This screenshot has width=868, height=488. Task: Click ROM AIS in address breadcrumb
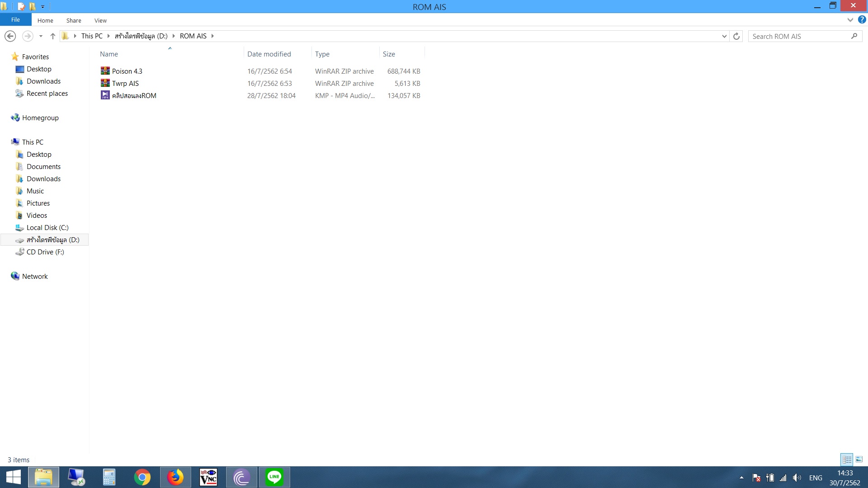pos(193,36)
